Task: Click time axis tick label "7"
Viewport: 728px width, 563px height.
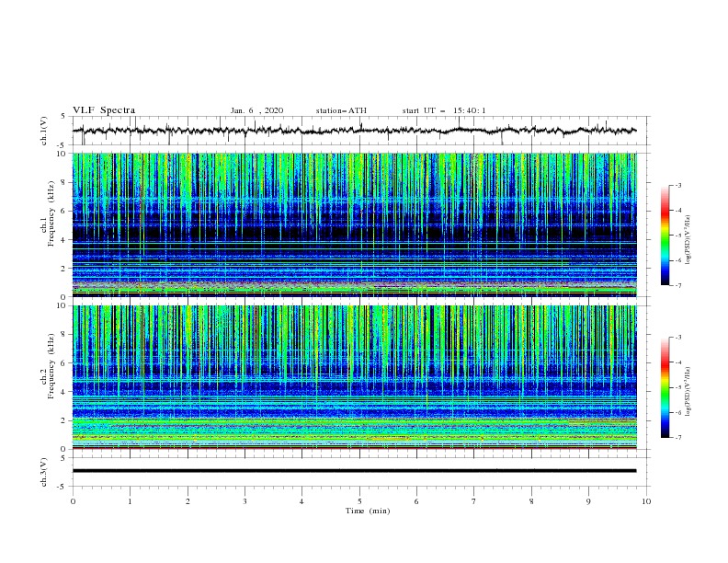Action: tap(474, 501)
